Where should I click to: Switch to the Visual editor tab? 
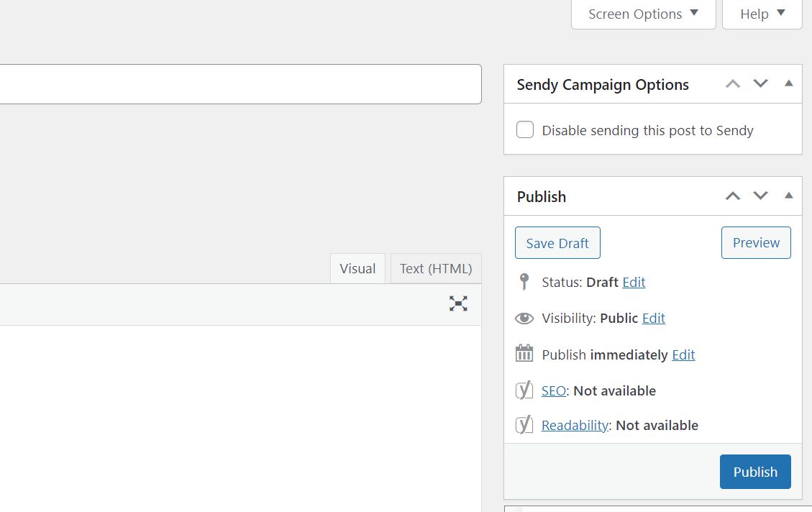(357, 268)
